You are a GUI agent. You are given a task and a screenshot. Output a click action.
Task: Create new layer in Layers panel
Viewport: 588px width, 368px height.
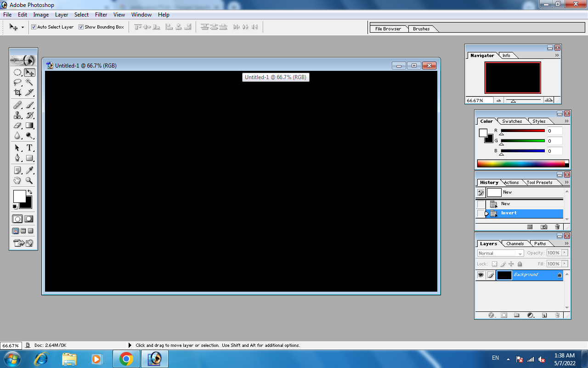tap(544, 316)
